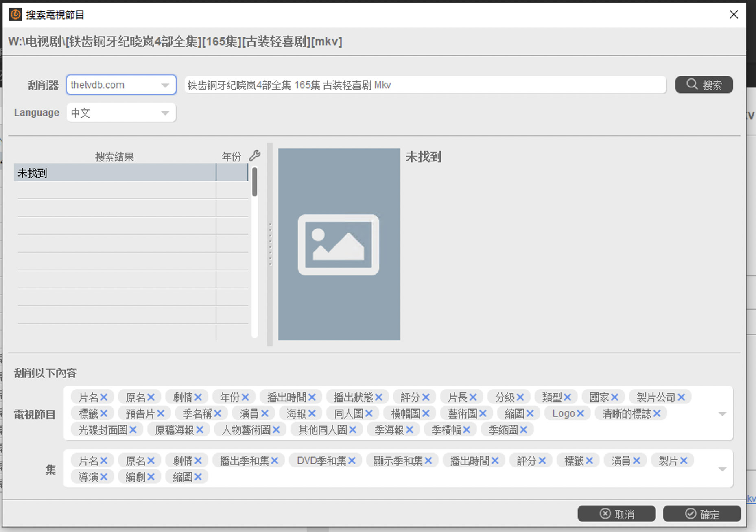
Task: Click the search query text field
Action: tap(425, 85)
